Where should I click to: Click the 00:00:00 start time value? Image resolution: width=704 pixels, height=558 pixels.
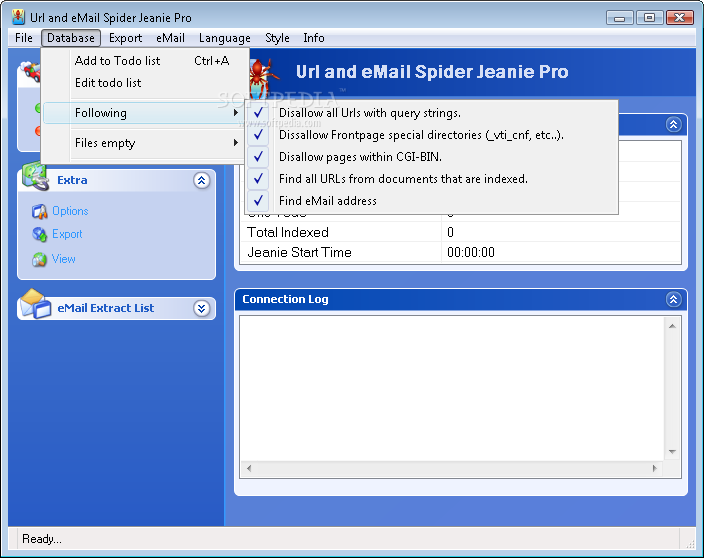point(471,252)
